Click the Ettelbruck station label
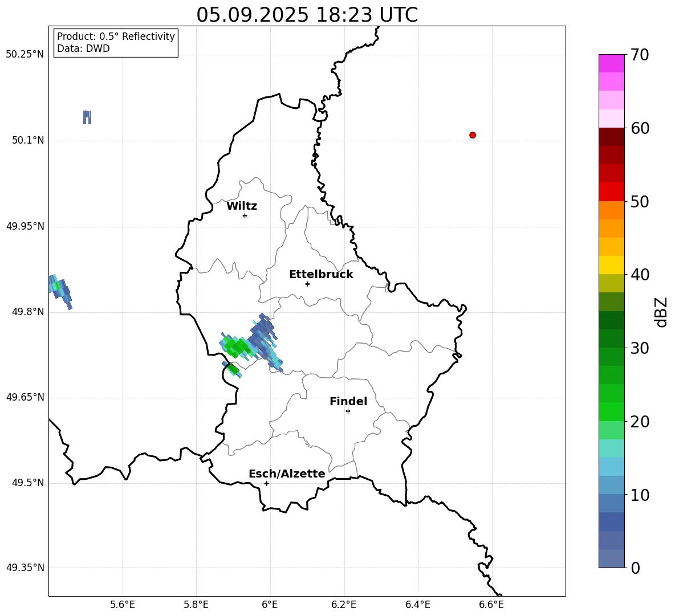 tap(321, 275)
